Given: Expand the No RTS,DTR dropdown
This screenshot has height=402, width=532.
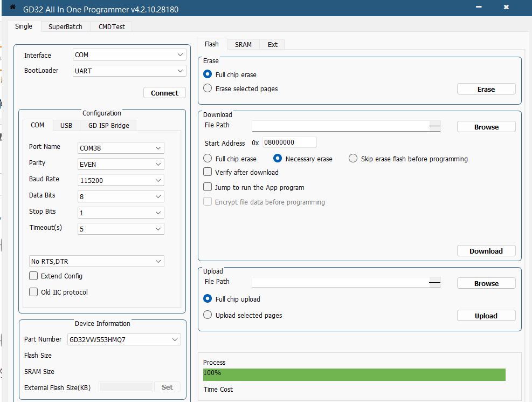Looking at the screenshot, I should click(x=96, y=261).
